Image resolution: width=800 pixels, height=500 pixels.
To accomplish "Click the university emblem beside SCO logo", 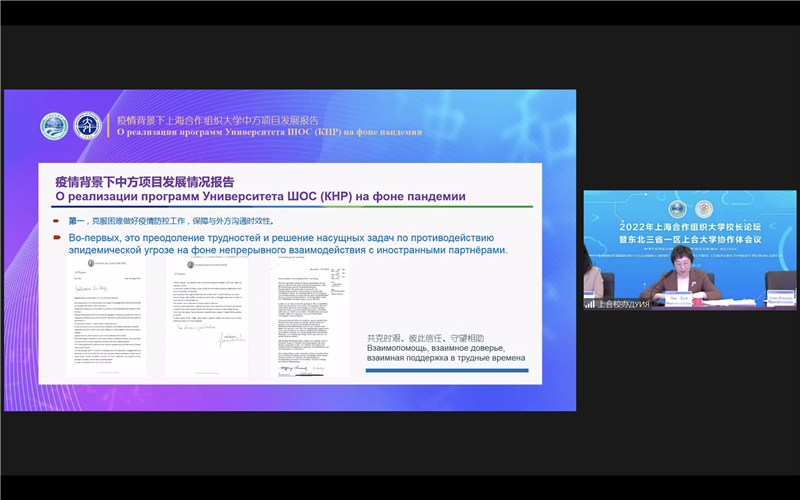I will coord(88,126).
